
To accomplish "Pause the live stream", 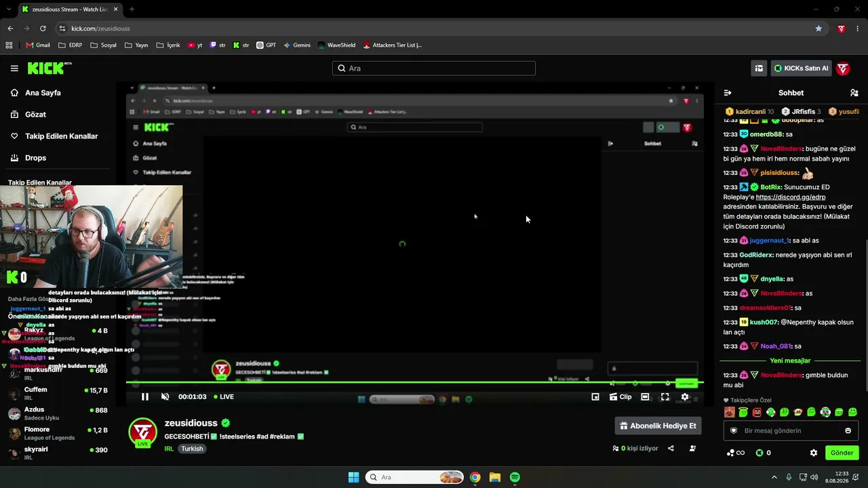I will pos(144,397).
